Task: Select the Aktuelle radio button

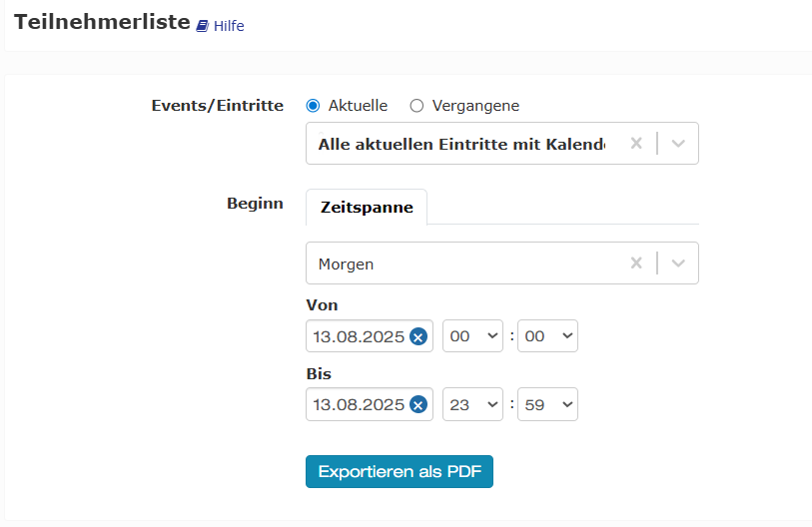Action: tap(313, 106)
